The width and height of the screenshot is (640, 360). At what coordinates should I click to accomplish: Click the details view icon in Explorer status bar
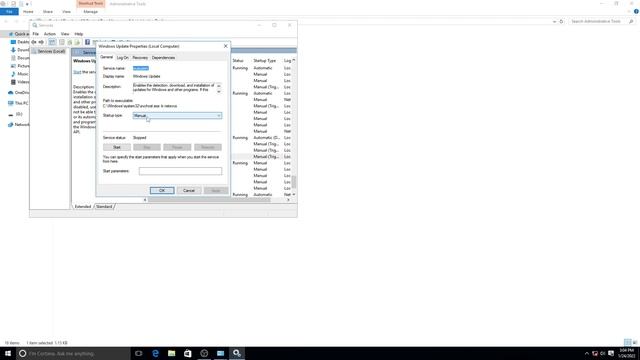628,342
